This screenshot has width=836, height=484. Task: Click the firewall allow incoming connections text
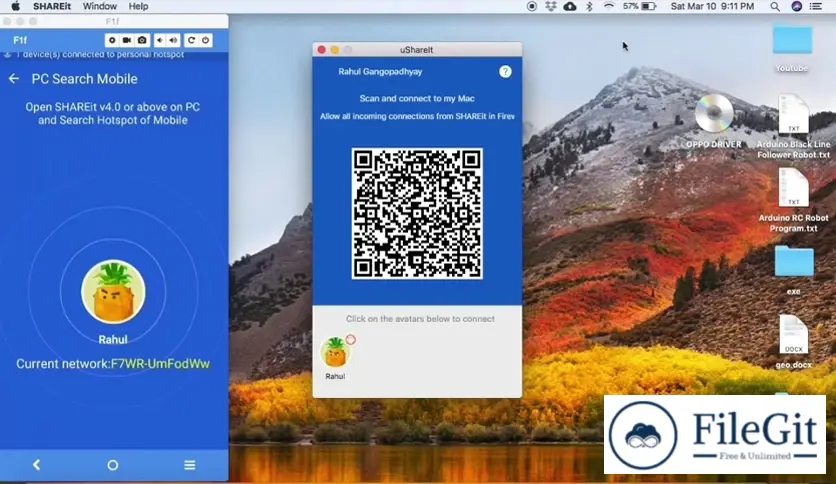coord(417,116)
